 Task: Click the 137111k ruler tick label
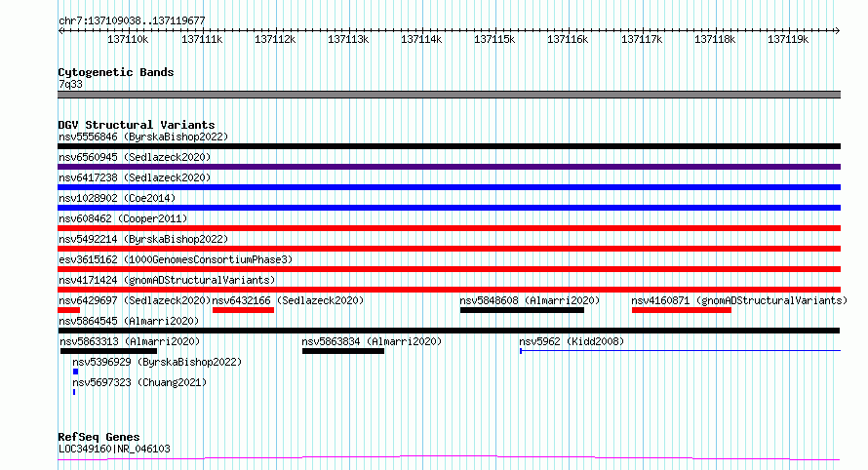[x=202, y=39]
